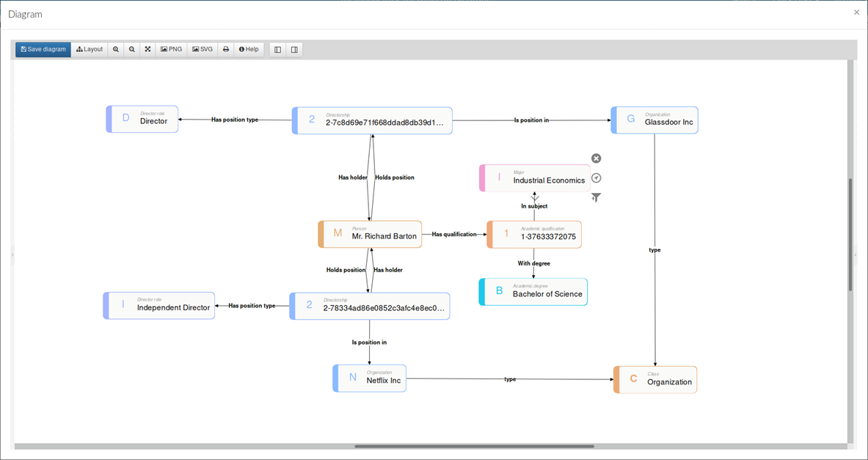Select the Independent Director role node
This screenshot has height=460, width=868.
tap(159, 305)
